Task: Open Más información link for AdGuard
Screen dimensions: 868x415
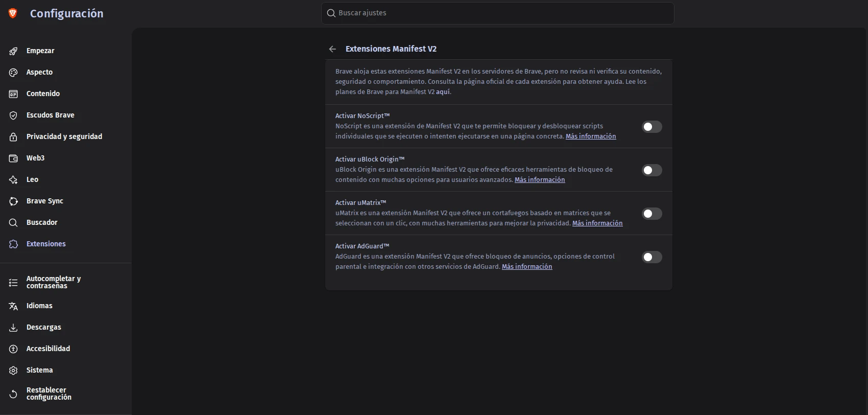Action: coord(527,267)
